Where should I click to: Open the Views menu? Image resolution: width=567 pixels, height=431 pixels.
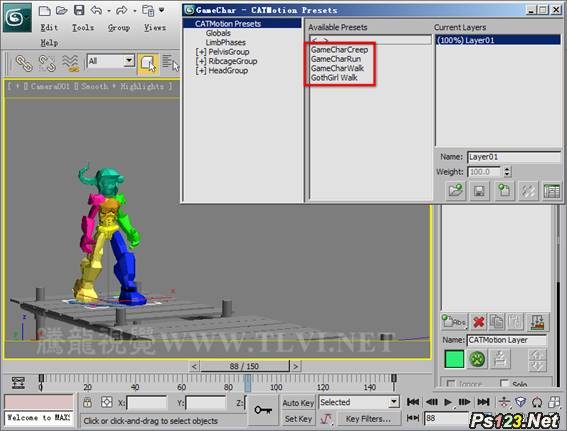[155, 27]
